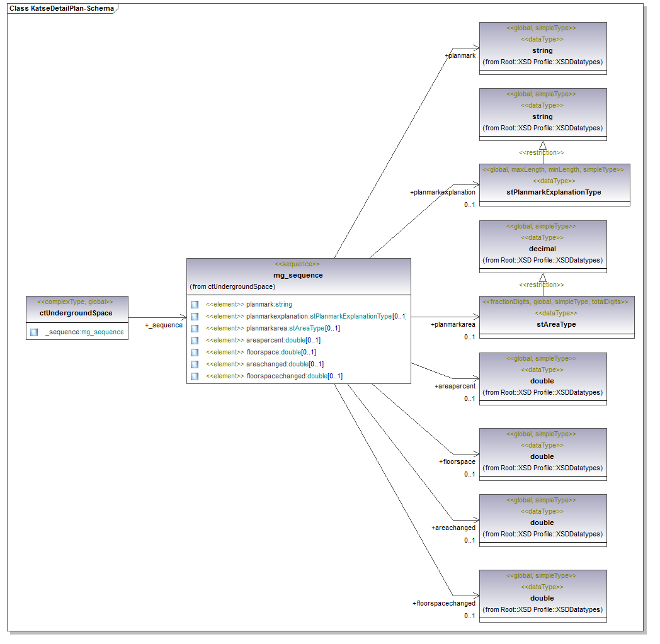Image resolution: width=660 pixels, height=644 pixels.
Task: Select the +_sequence association label
Action: point(163,325)
